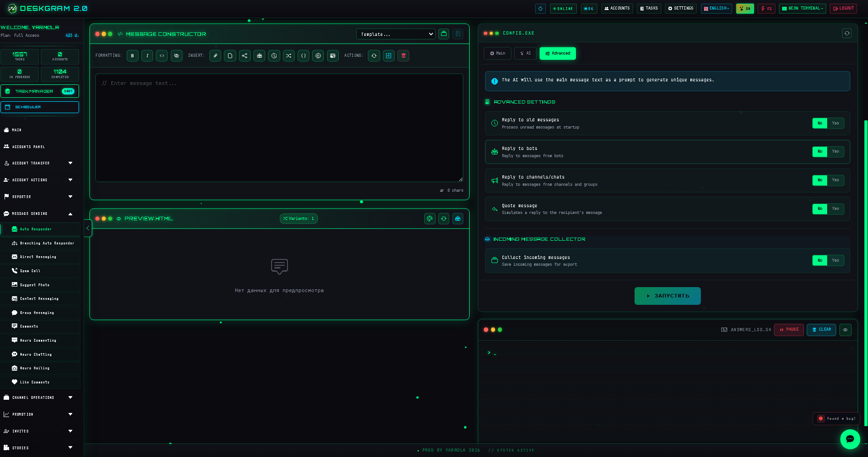Click the red trash icon to clear message
This screenshot has width=868, height=457.
(x=403, y=55)
